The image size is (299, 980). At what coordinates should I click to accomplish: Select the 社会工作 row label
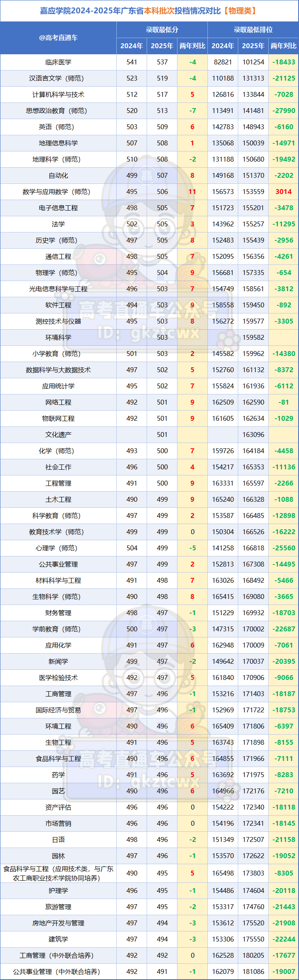click(58, 467)
